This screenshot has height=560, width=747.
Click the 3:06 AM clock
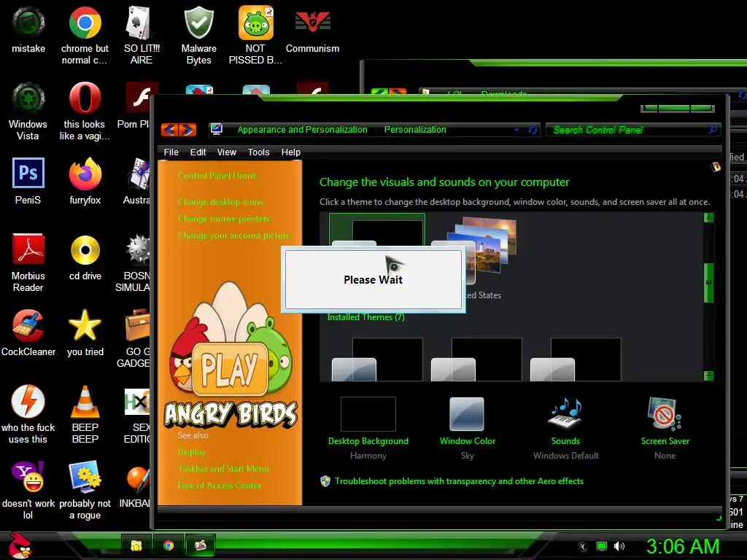tap(682, 547)
